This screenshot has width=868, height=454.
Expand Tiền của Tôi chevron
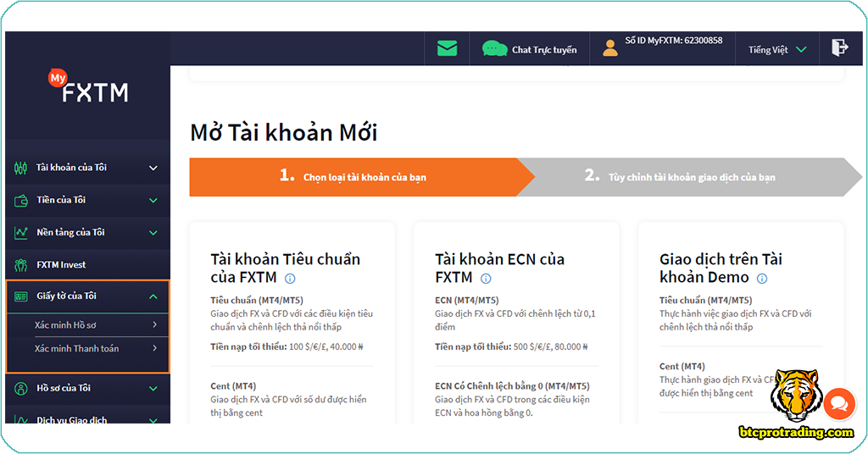click(x=153, y=201)
